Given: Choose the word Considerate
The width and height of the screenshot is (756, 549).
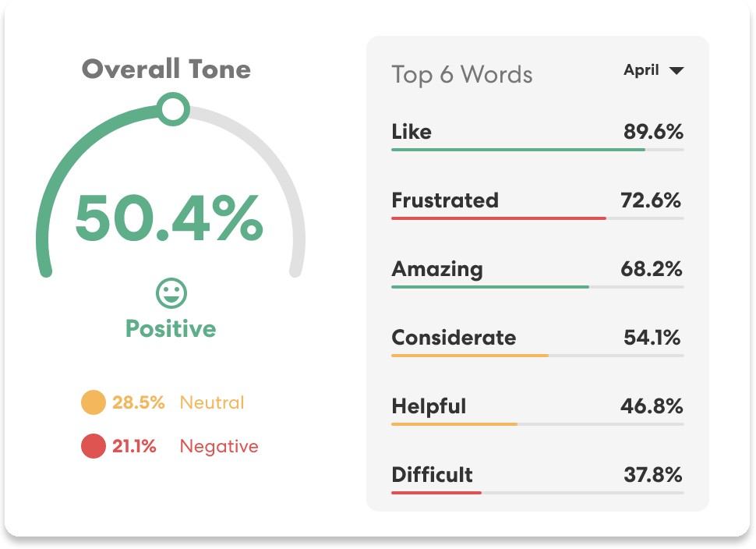Looking at the screenshot, I should (x=454, y=338).
